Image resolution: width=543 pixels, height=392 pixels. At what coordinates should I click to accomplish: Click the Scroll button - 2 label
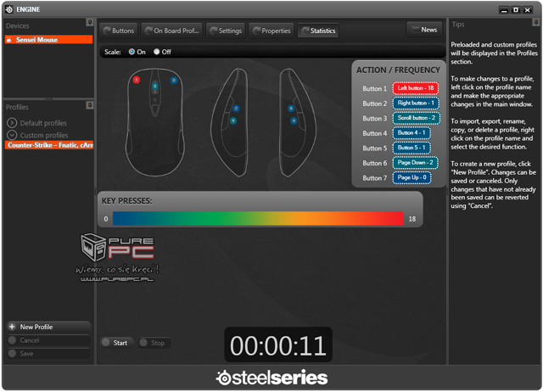(417, 118)
